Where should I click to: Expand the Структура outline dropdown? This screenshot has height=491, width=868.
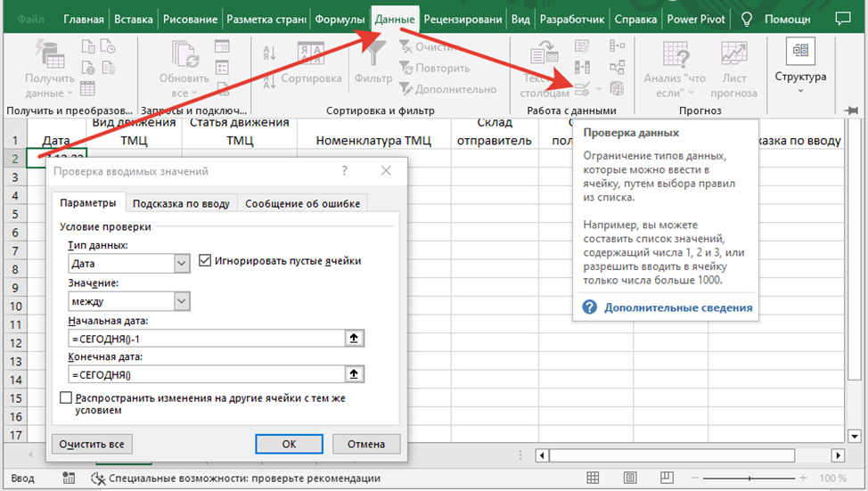click(x=800, y=91)
